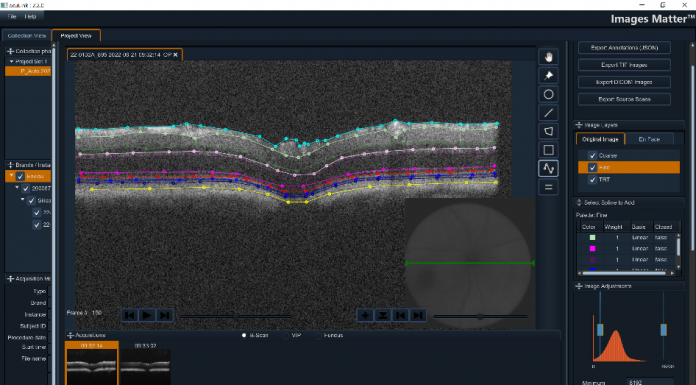The image size is (696, 385).
Task: Choose the circle annotation tool
Action: [x=549, y=94]
